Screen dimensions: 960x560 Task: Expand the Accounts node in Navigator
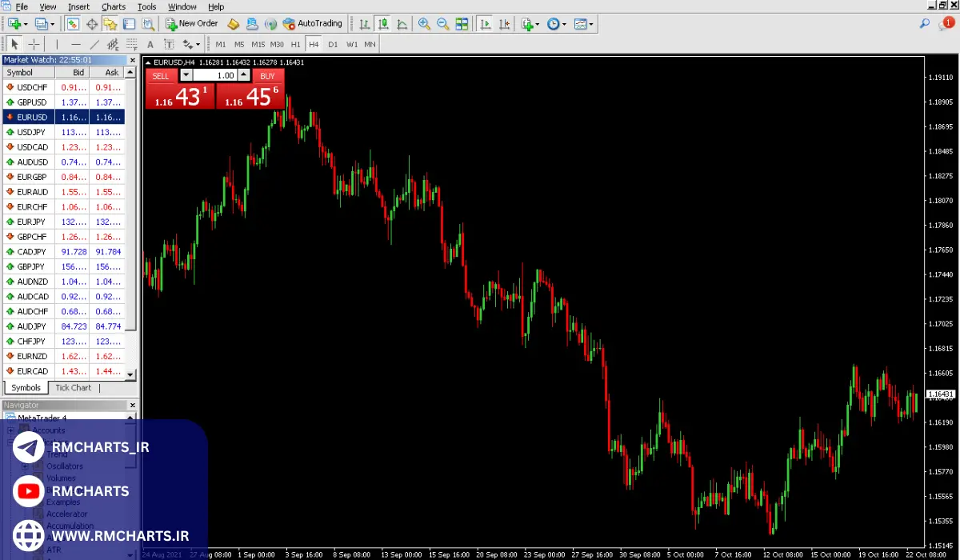pyautogui.click(x=10, y=430)
